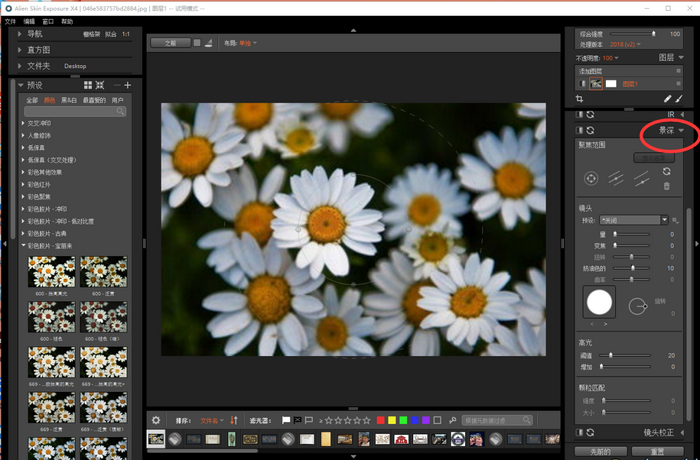Select the crop tool icon
Image resolution: width=700 pixels, height=460 pixels.
580,99
